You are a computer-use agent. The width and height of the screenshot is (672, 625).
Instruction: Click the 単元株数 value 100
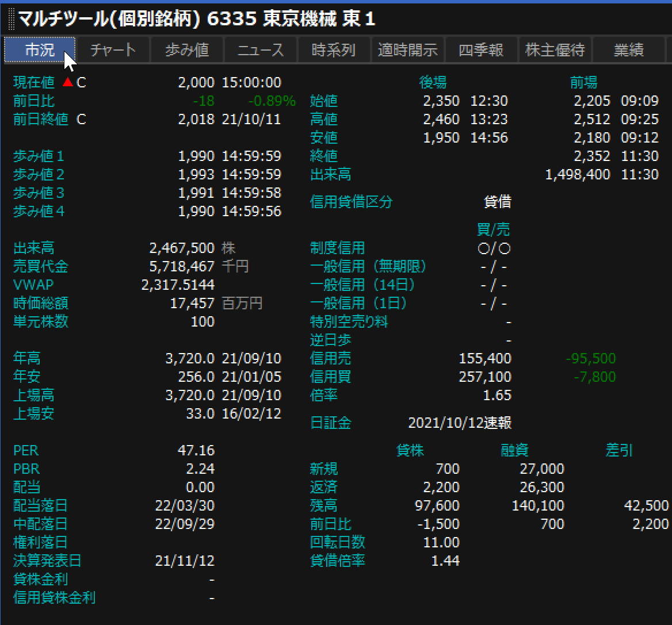203,322
